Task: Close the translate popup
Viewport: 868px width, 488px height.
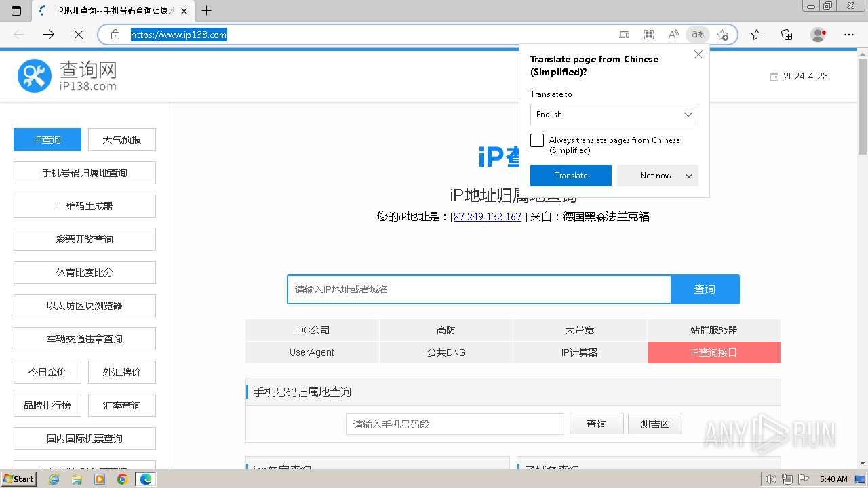Action: click(698, 54)
